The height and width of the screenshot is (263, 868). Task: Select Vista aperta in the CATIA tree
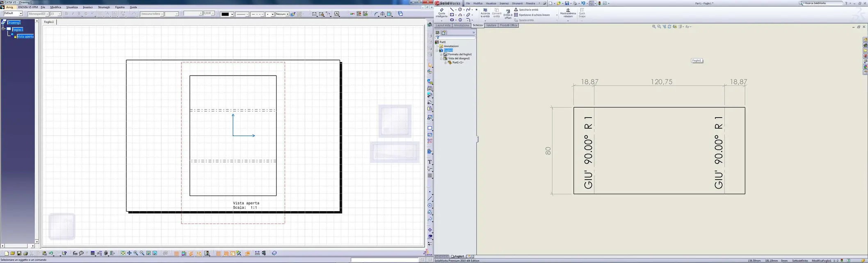coord(25,37)
